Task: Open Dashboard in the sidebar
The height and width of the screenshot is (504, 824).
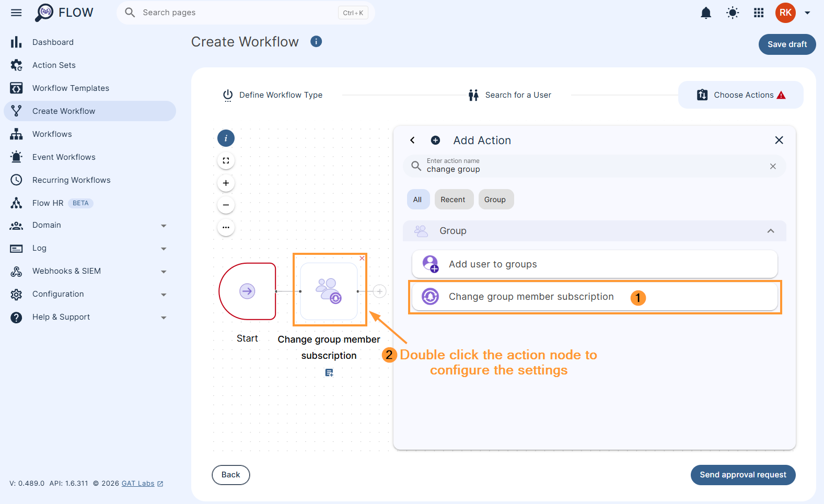Action: tap(90, 42)
